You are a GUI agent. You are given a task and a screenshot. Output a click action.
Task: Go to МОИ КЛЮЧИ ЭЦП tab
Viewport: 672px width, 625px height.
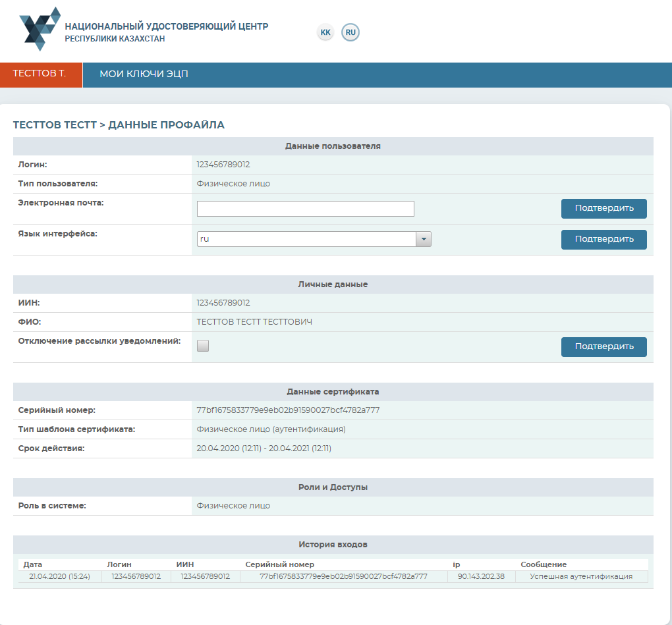point(144,74)
